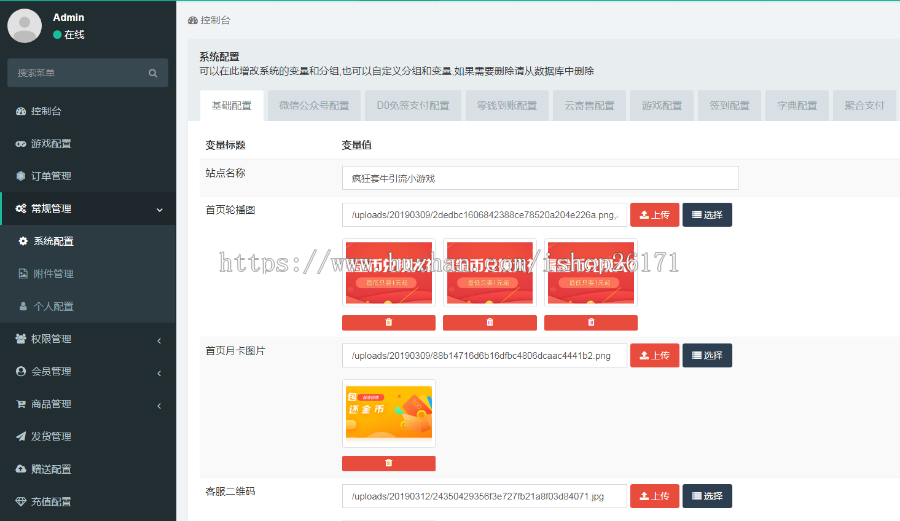Screen dimensions: 900x521
Task: Open the D0免签支付配置 tab
Action: pos(413,106)
